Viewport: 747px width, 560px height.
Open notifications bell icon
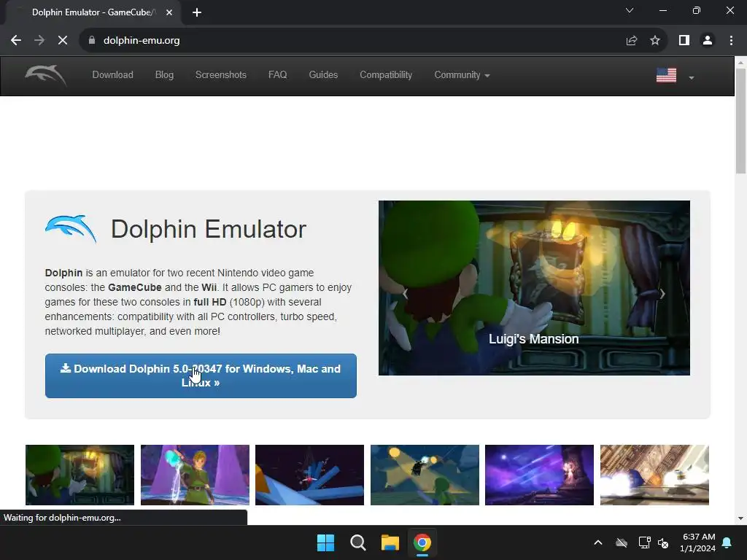727,542
